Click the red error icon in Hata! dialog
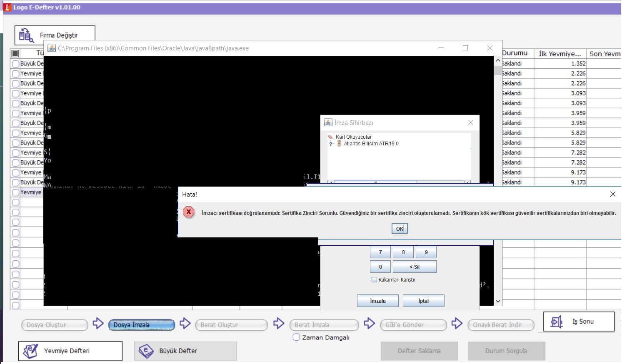Image resolution: width=622 pixels, height=364 pixels. (189, 212)
